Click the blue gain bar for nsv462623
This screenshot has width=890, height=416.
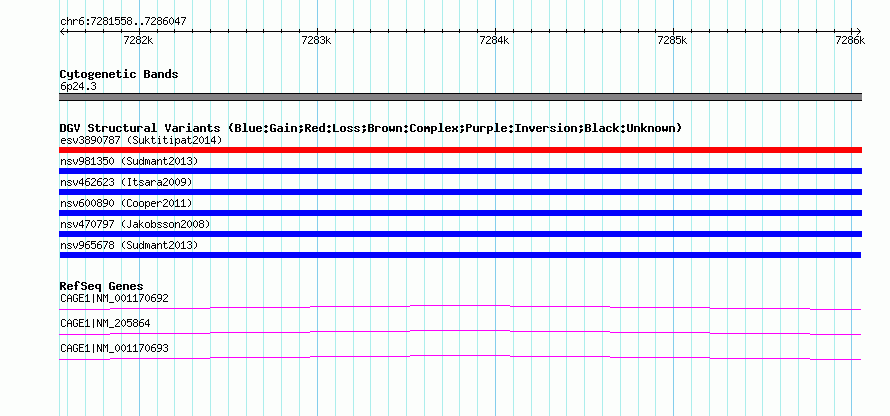pos(460,192)
